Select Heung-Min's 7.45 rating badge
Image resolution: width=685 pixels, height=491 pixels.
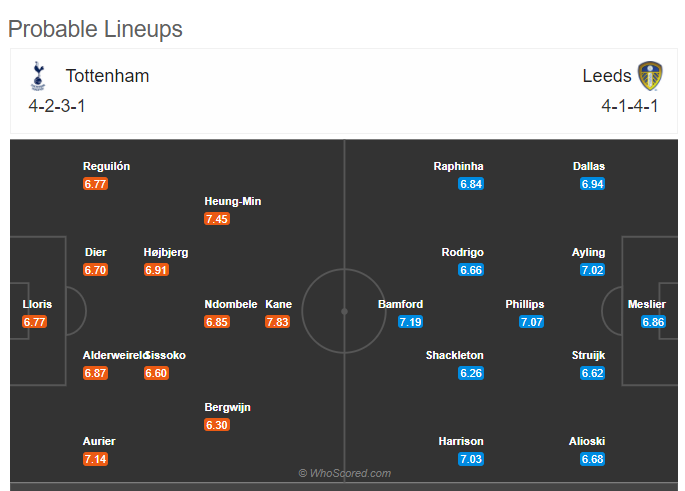pos(217,219)
